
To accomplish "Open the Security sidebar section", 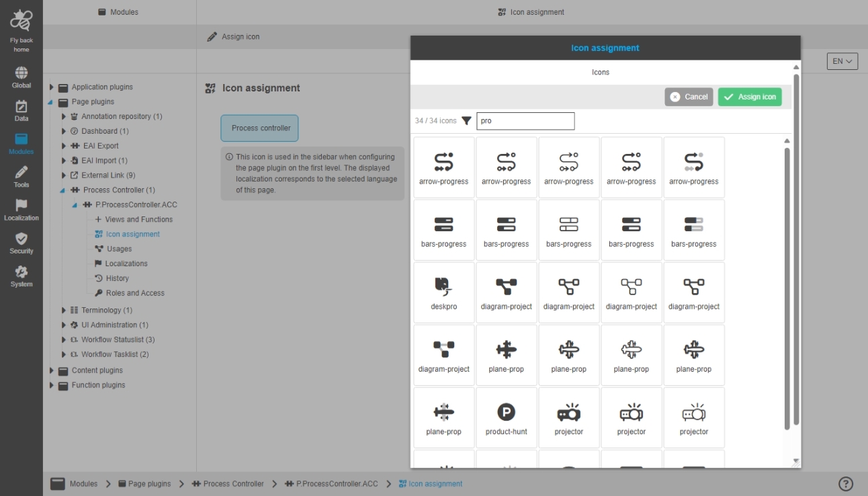I will [x=21, y=243].
